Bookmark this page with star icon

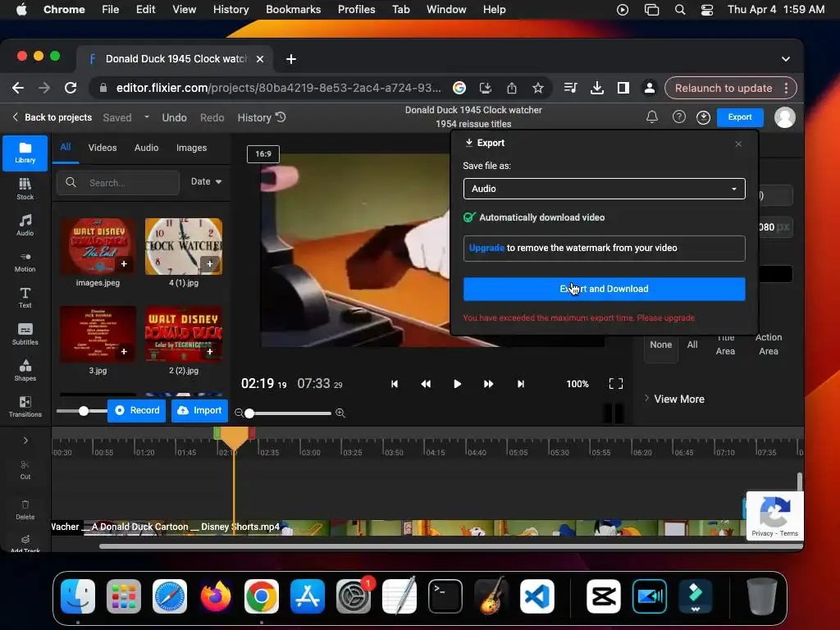[538, 88]
